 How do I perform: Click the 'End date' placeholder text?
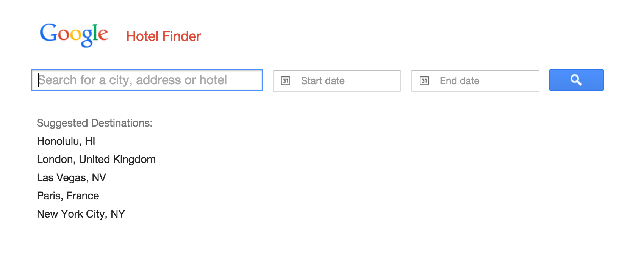click(460, 81)
